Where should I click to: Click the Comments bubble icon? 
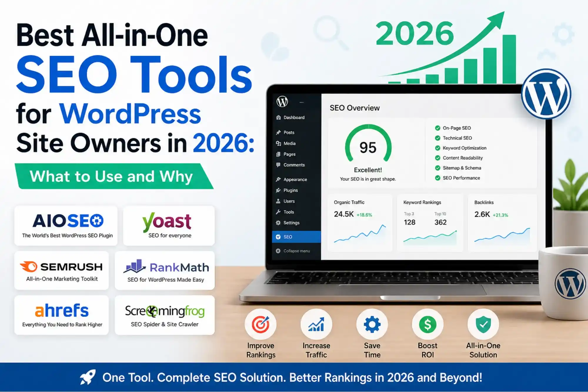click(x=278, y=165)
